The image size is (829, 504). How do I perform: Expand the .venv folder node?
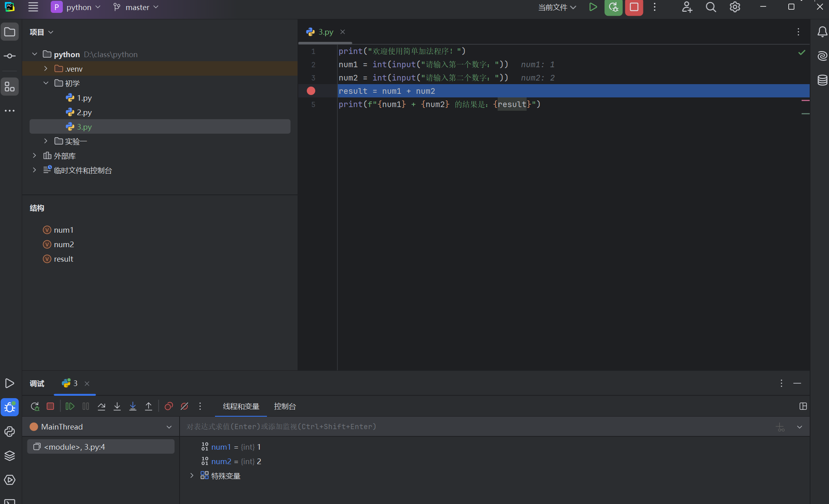pos(46,69)
